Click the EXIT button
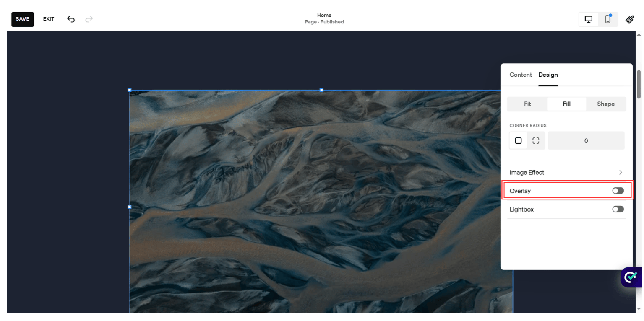The height and width of the screenshot is (321, 644). [x=49, y=19]
